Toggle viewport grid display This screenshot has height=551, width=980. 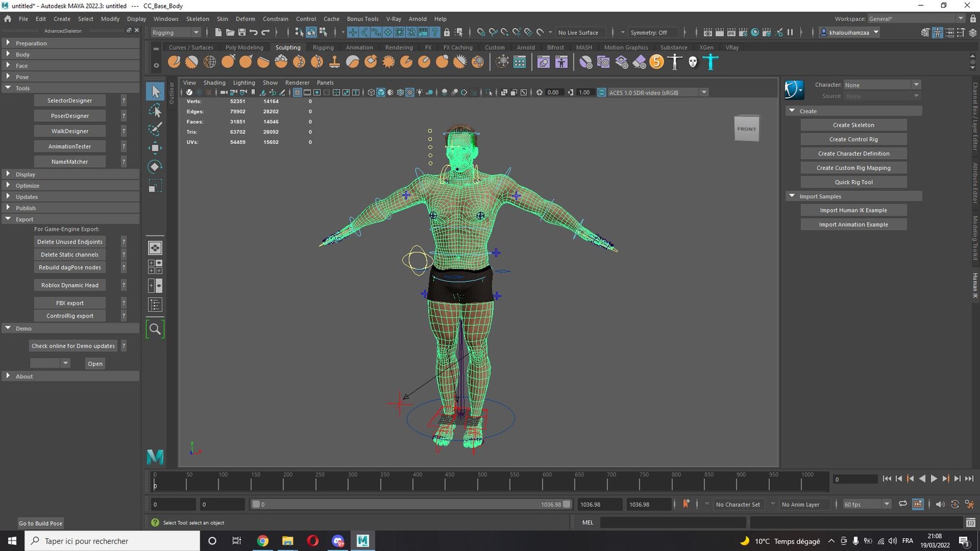click(x=297, y=92)
